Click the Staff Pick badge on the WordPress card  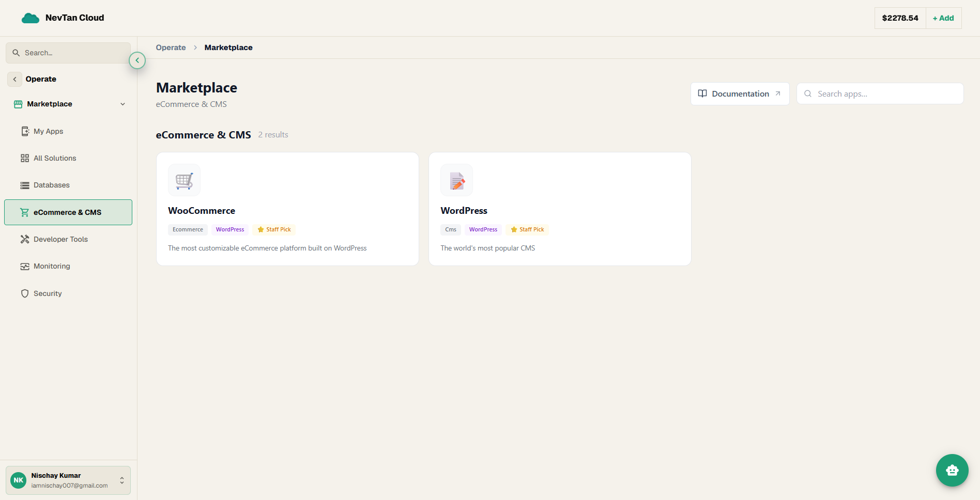tap(527, 229)
